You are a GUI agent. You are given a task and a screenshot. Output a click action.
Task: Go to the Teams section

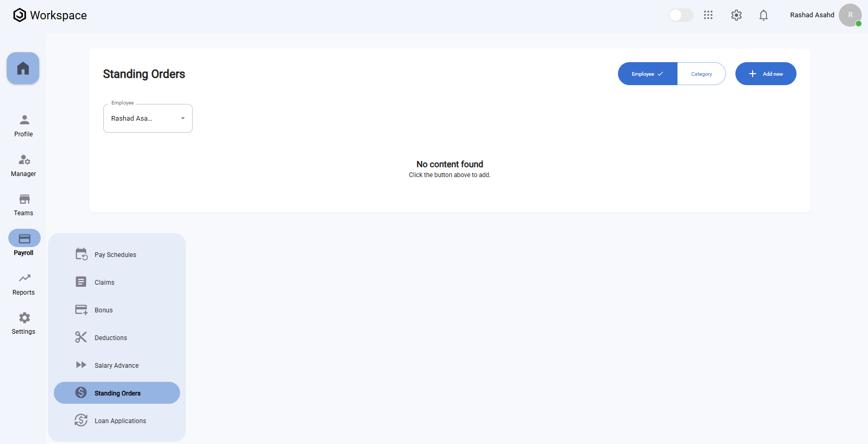click(x=24, y=205)
